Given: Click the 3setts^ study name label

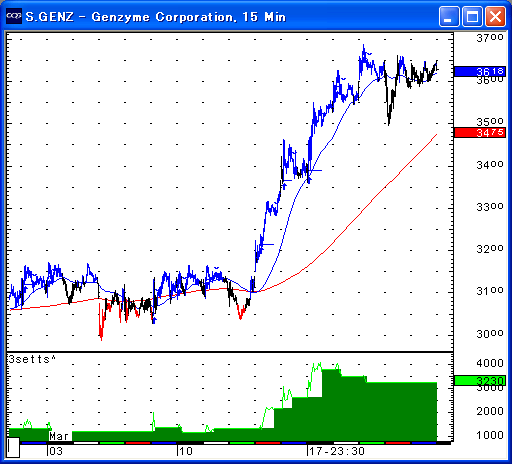Looking at the screenshot, I should (x=32, y=359).
